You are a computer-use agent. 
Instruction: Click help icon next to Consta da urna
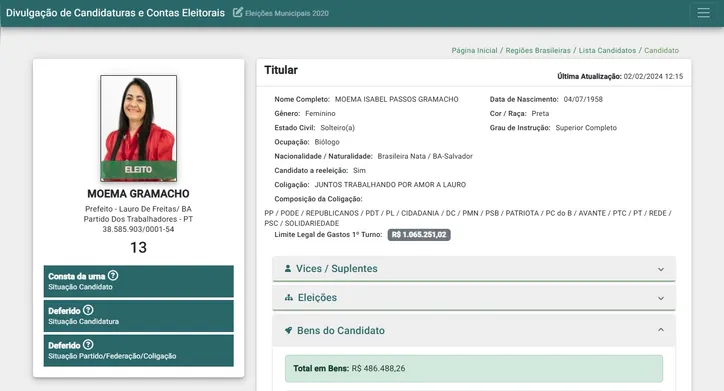click(113, 276)
